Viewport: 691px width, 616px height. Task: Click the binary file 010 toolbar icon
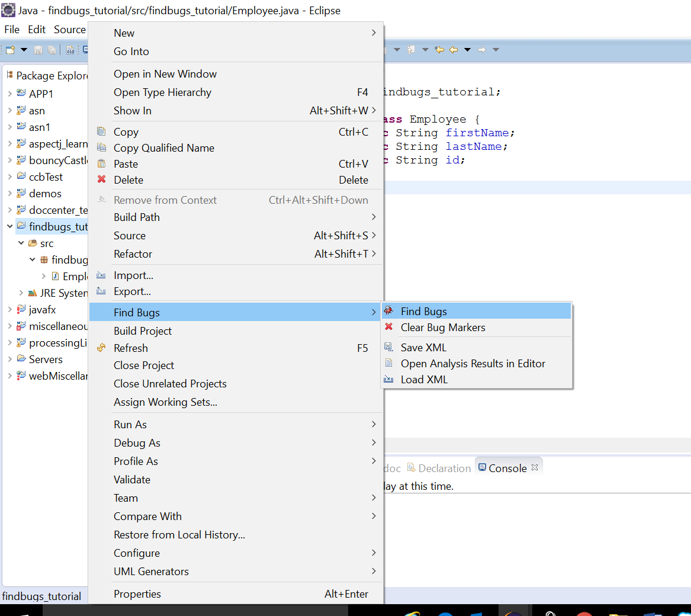(70, 50)
